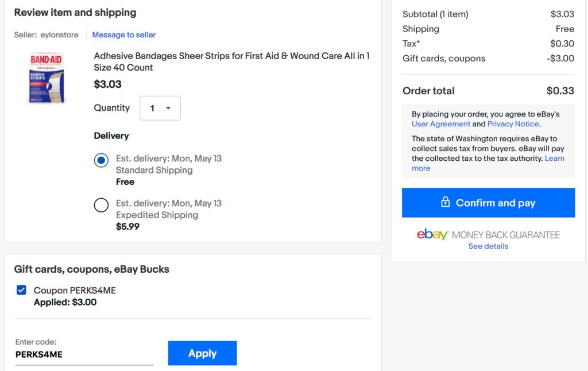This screenshot has height=371, width=588.
Task: Select the Expedited Shipping $5.99 option
Action: pyautogui.click(x=101, y=205)
